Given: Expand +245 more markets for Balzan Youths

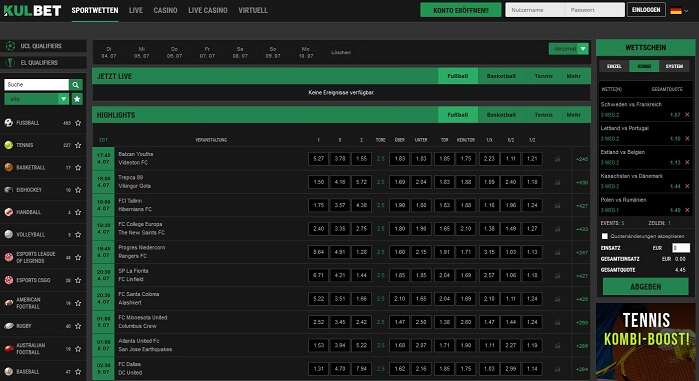Looking at the screenshot, I should [582, 159].
